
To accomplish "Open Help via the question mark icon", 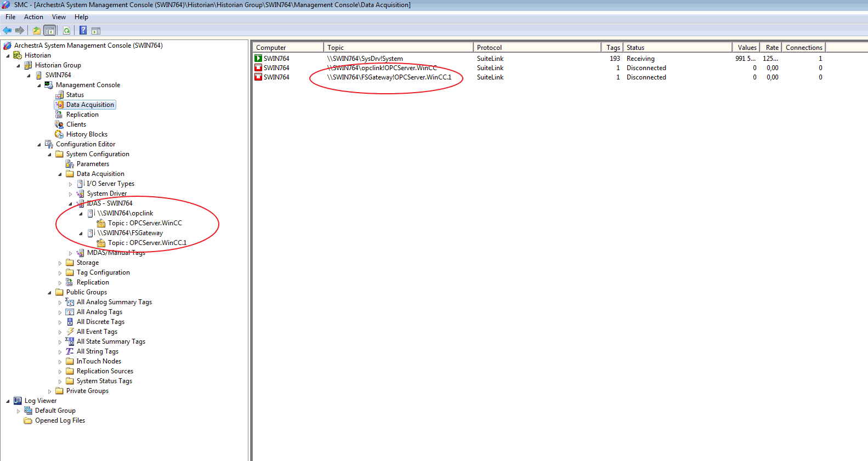I will (83, 31).
